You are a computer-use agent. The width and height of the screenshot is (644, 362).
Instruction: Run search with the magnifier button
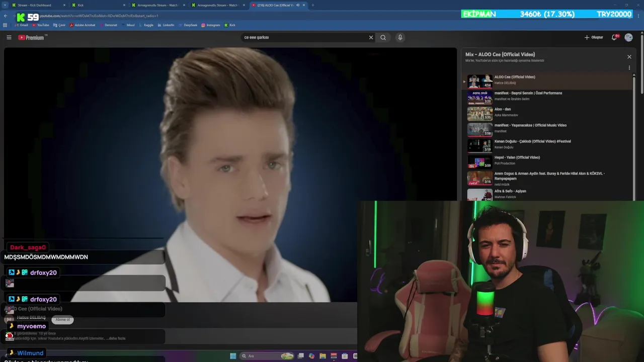click(383, 37)
